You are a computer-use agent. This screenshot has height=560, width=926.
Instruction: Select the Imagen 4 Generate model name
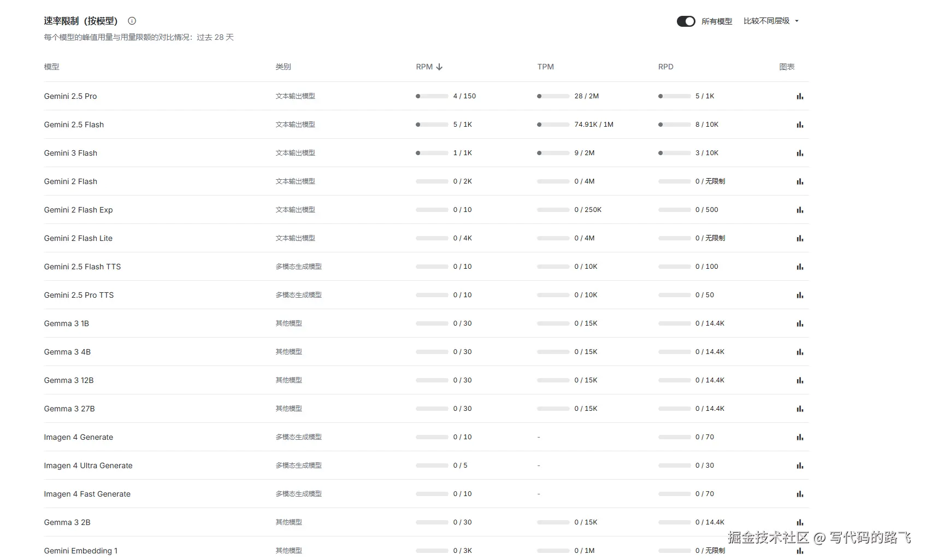click(x=79, y=437)
